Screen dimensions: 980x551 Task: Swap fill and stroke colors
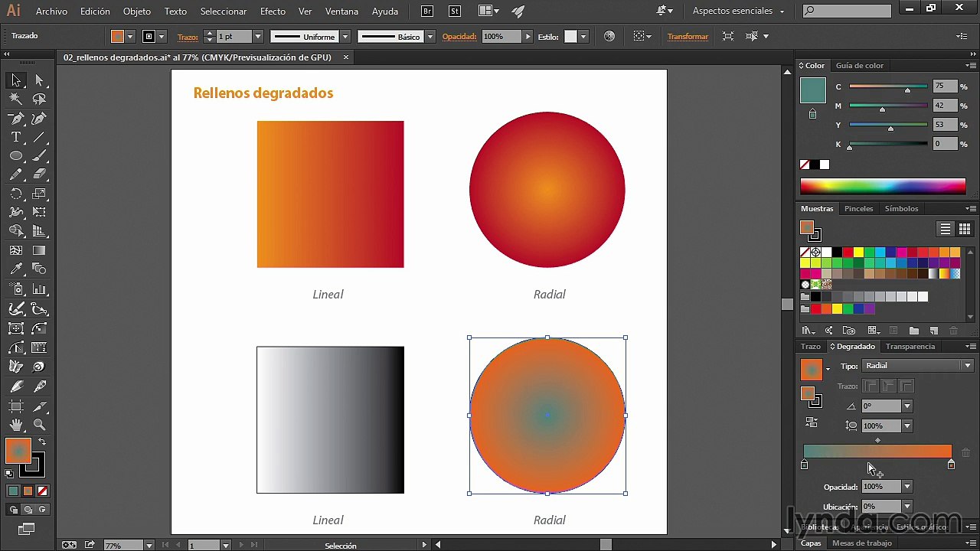(42, 442)
